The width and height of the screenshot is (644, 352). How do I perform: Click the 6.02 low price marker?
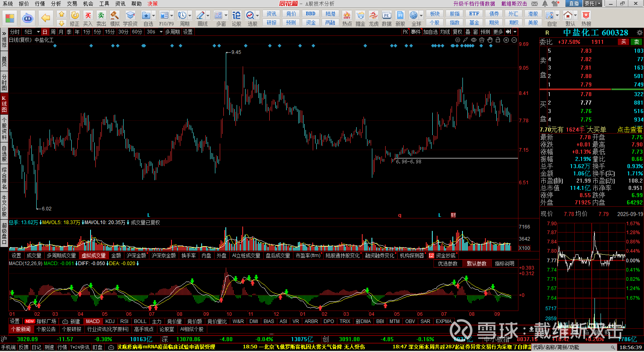pos(47,209)
